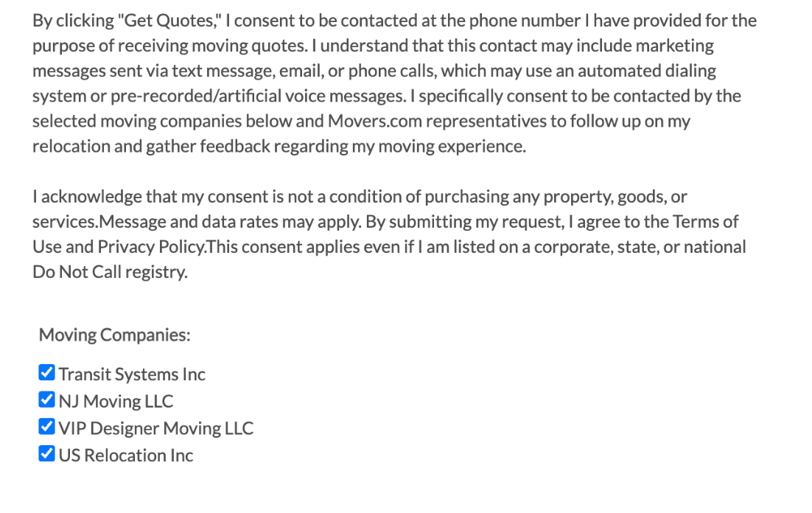Viewport: 812px width, 513px height.
Task: Toggle the checkbox beside NJ Moving LLC
Action: 46,399
